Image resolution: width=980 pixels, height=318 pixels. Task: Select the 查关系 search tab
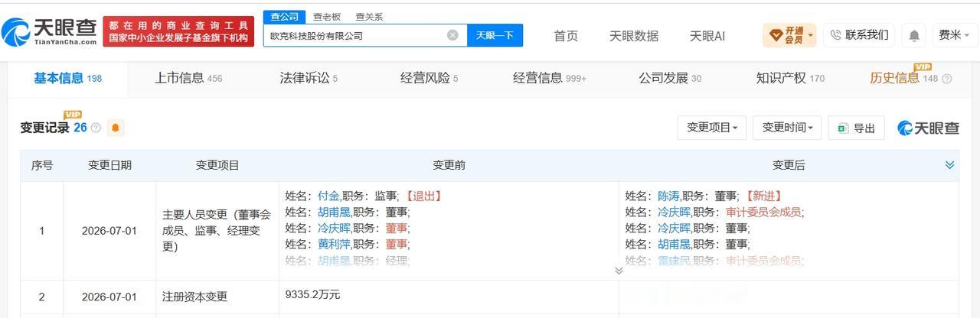[x=369, y=17]
